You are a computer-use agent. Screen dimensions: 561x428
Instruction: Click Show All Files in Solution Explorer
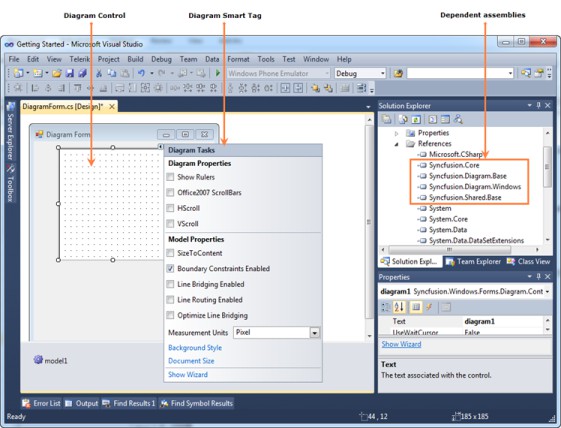coord(403,119)
